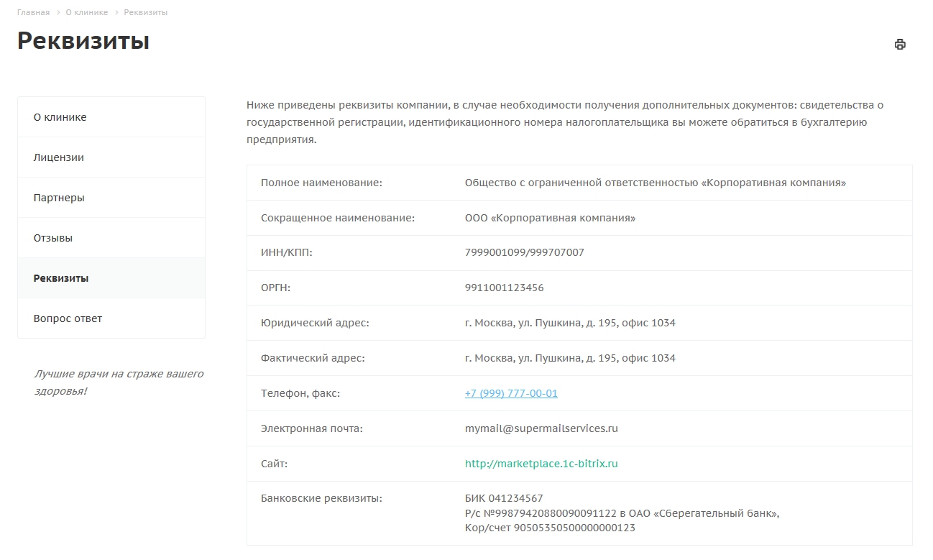Open marketplace.1c-bitrix.ru site link
The width and height of the screenshot is (933, 560).
coord(541,464)
